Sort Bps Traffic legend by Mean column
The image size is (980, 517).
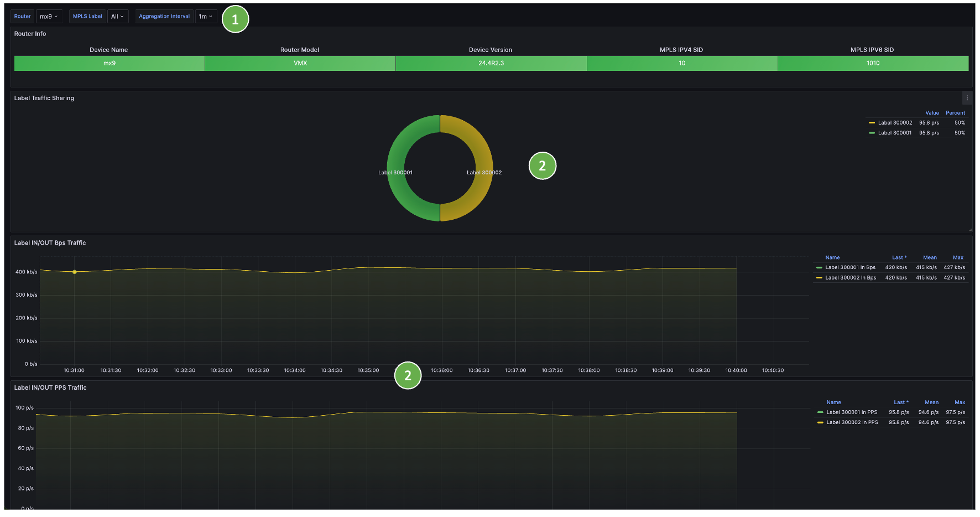[930, 257]
